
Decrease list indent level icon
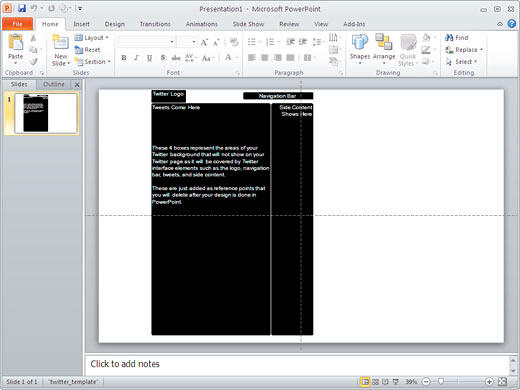pos(290,42)
